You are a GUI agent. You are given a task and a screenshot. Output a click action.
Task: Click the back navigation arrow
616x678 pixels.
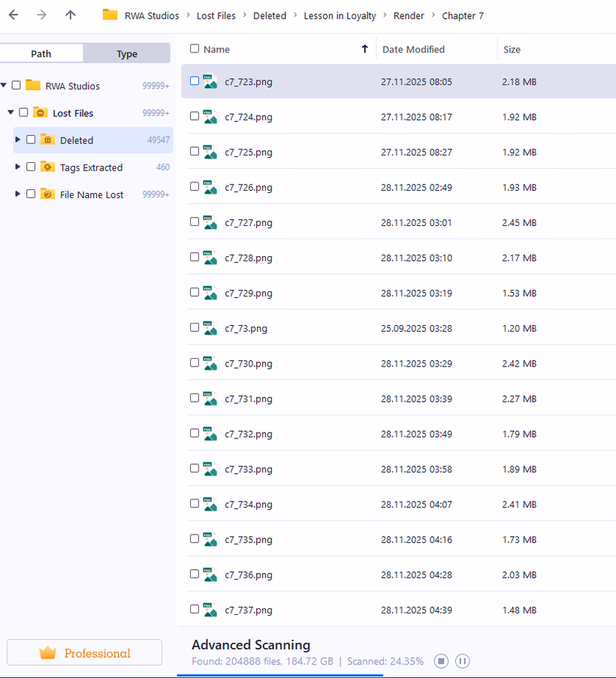point(14,15)
